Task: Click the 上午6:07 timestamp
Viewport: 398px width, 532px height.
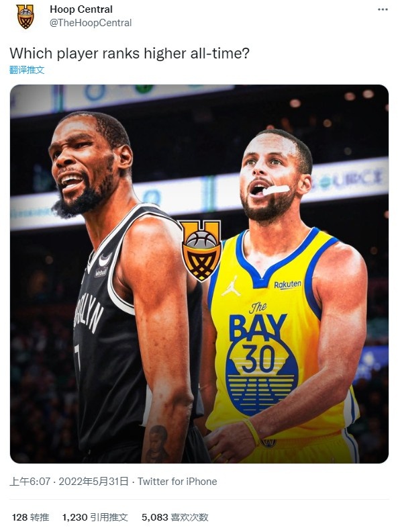Action: pyautogui.click(x=30, y=482)
